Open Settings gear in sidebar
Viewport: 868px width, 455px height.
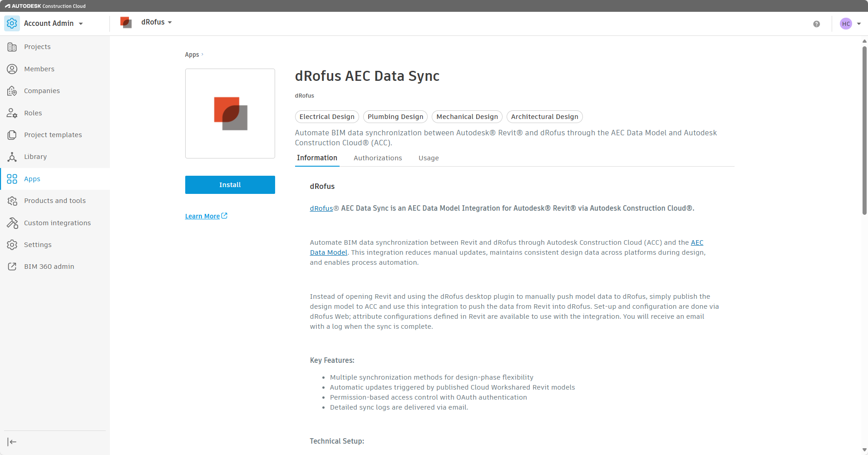(12, 245)
